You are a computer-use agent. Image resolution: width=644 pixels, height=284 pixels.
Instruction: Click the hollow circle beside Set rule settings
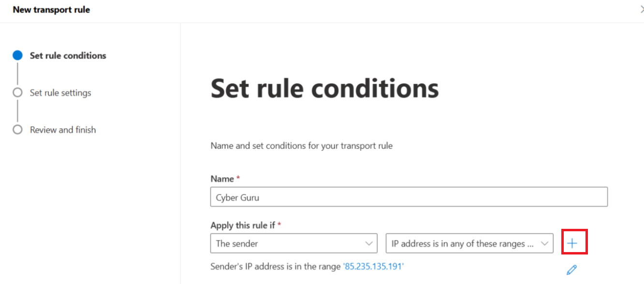(17, 92)
